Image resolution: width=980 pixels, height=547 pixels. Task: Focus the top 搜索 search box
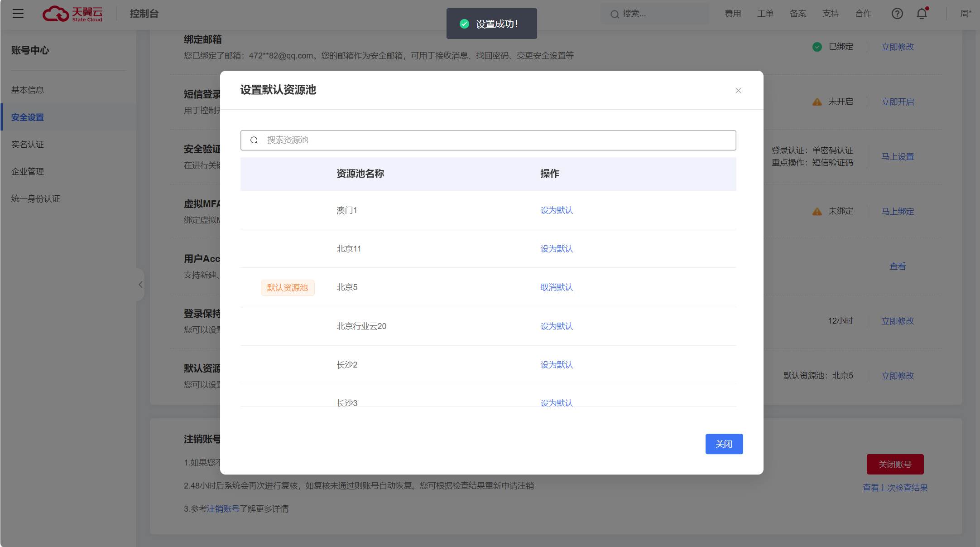coord(655,14)
